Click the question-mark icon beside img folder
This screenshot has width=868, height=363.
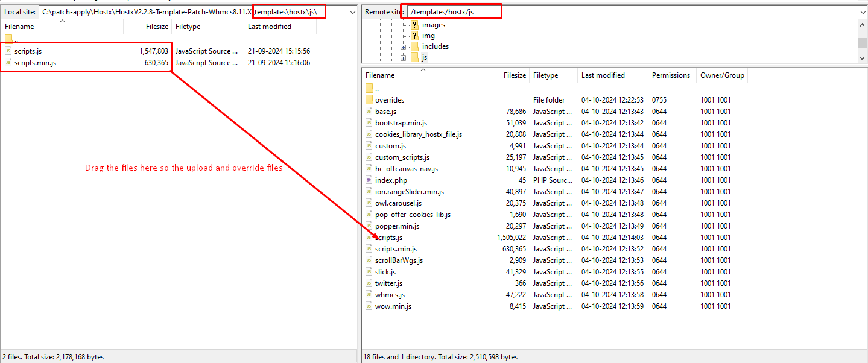pyautogui.click(x=414, y=36)
